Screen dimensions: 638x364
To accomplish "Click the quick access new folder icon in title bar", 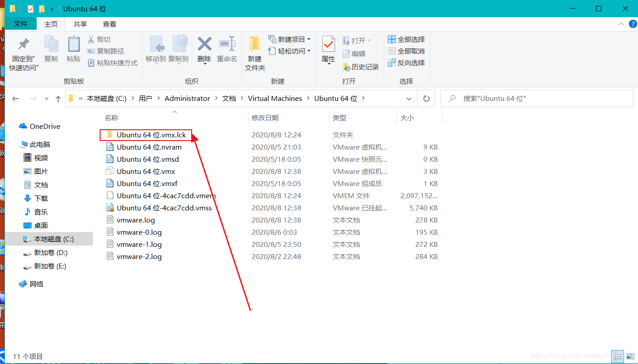I will (42, 9).
